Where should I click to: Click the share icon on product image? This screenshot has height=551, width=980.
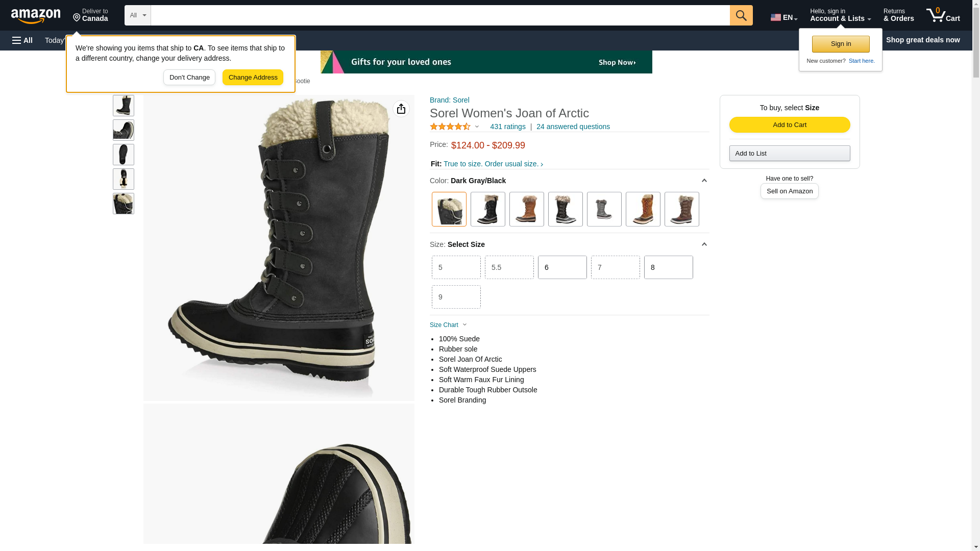(x=401, y=109)
